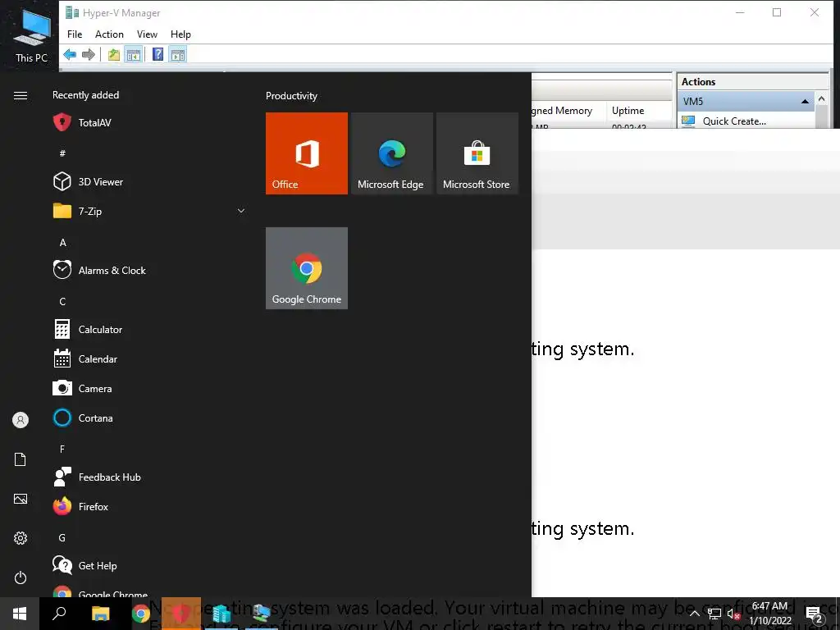The image size is (840, 630).
Task: Open the Calendar app
Action: [x=85, y=359]
